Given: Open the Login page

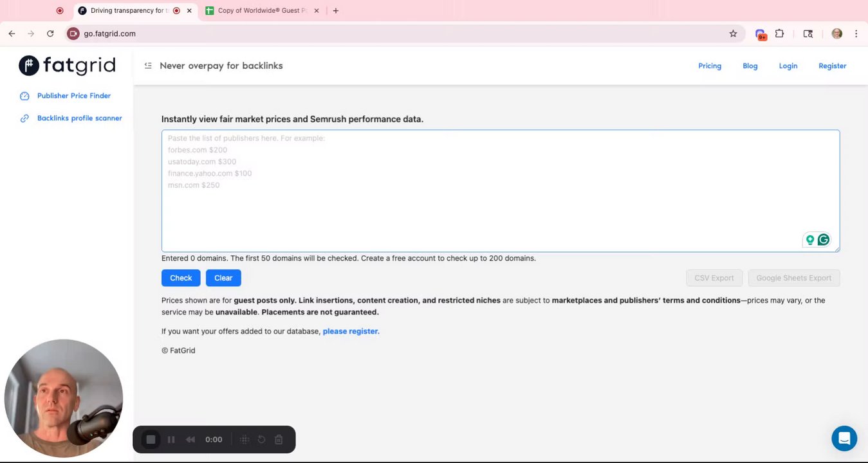Looking at the screenshot, I should (x=788, y=66).
